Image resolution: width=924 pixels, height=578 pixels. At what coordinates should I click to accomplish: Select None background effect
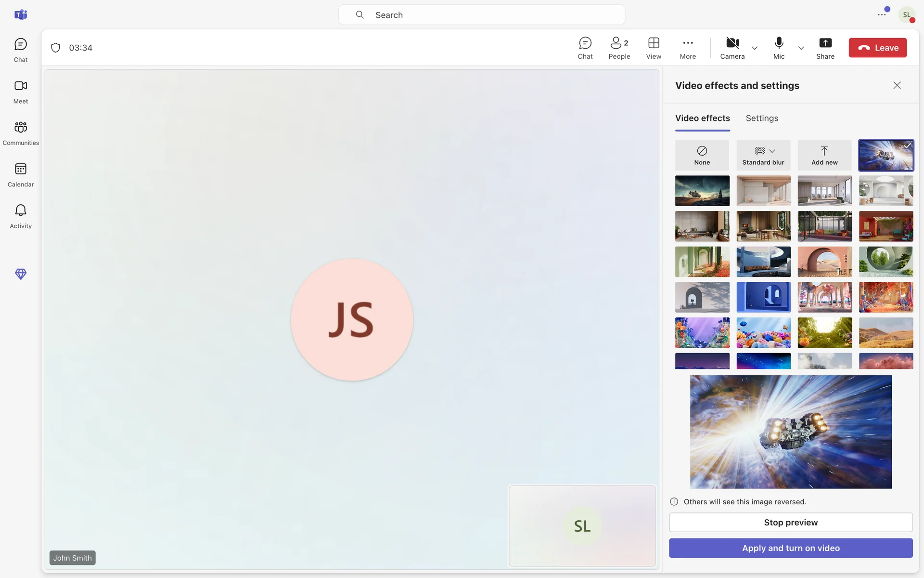pos(702,155)
